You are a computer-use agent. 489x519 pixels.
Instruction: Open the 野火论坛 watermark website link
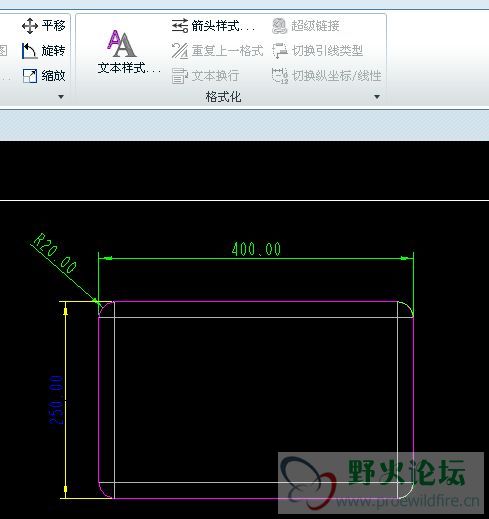tap(408, 501)
